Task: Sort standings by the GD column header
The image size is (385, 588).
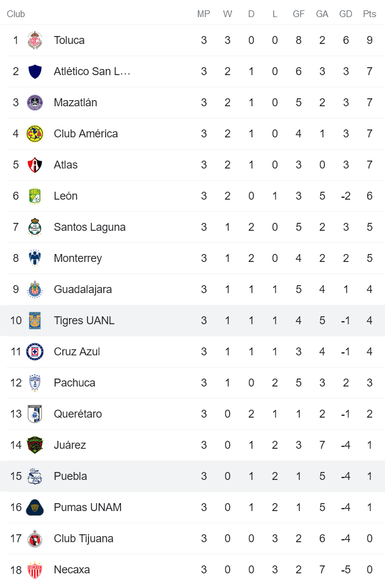Action: pos(345,13)
